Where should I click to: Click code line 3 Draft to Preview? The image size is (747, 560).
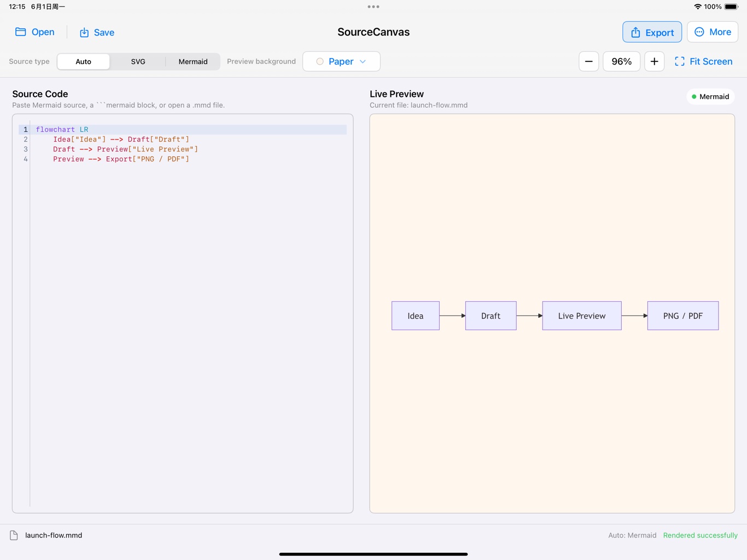125,149
